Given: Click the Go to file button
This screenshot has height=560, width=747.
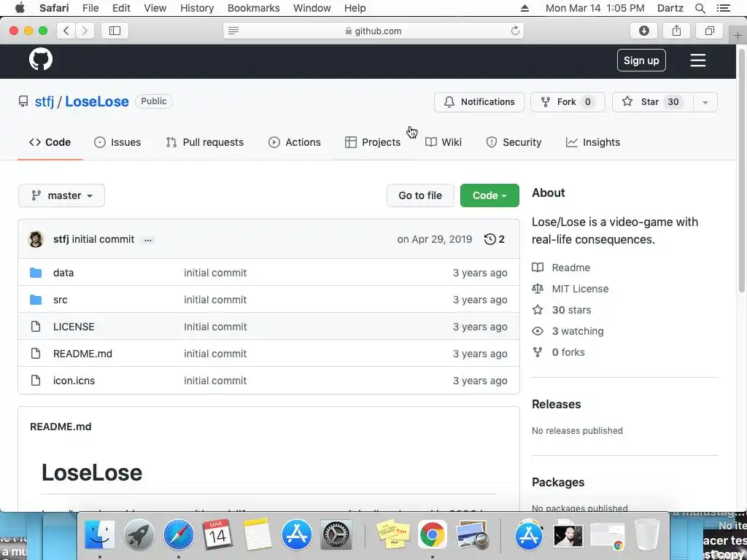Looking at the screenshot, I should (420, 195).
